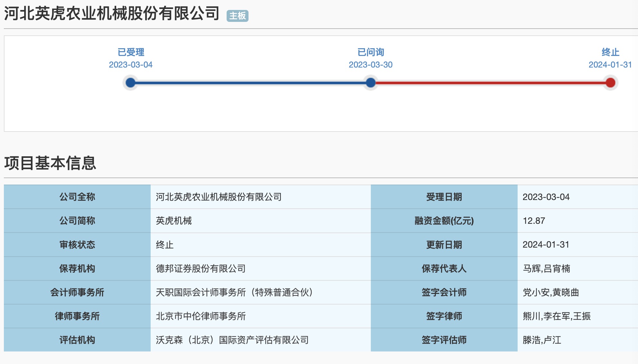
Task: Click the 2023-03-30 inquiry date
Action: point(371,65)
